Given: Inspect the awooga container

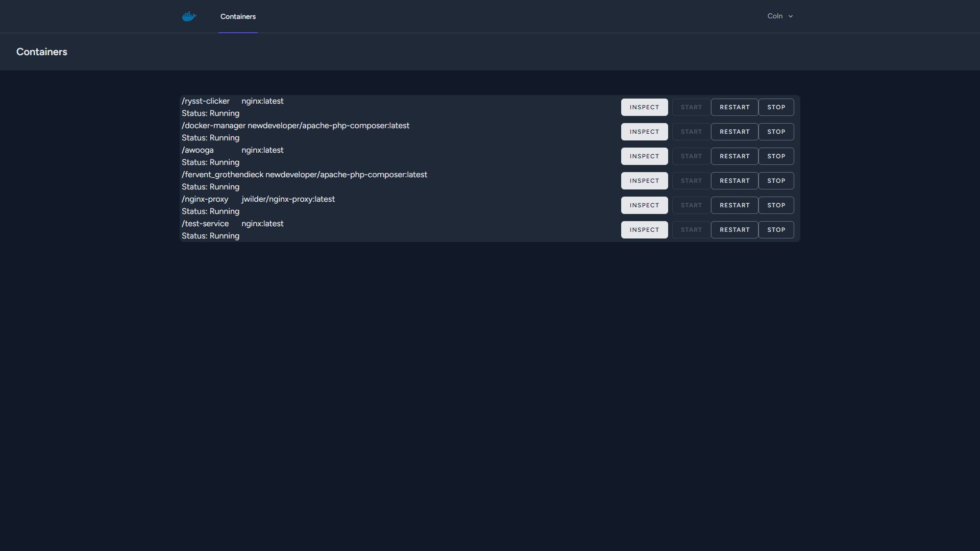Looking at the screenshot, I should tap(644, 156).
